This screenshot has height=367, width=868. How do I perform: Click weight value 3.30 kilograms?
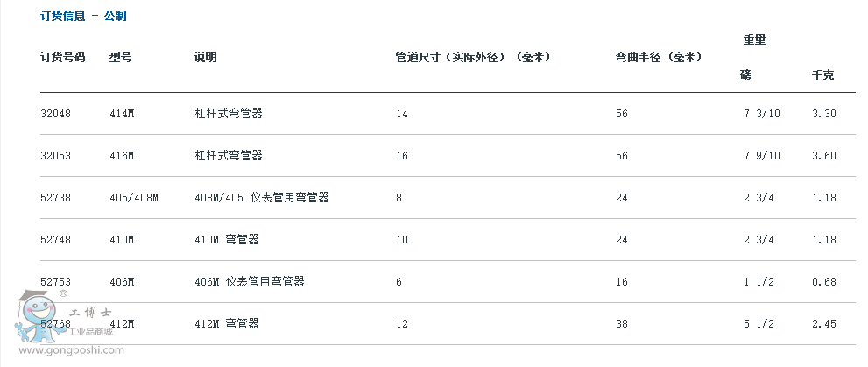click(x=824, y=114)
